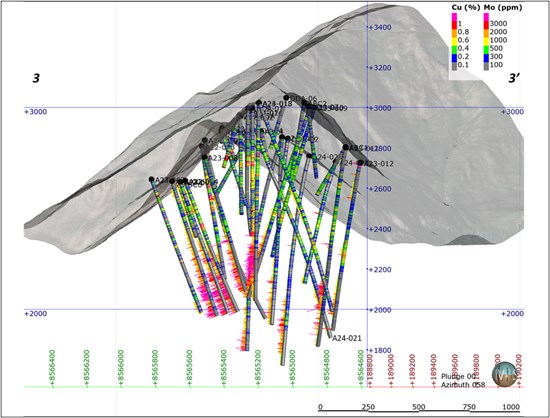Click the easting label +189400

435,370
